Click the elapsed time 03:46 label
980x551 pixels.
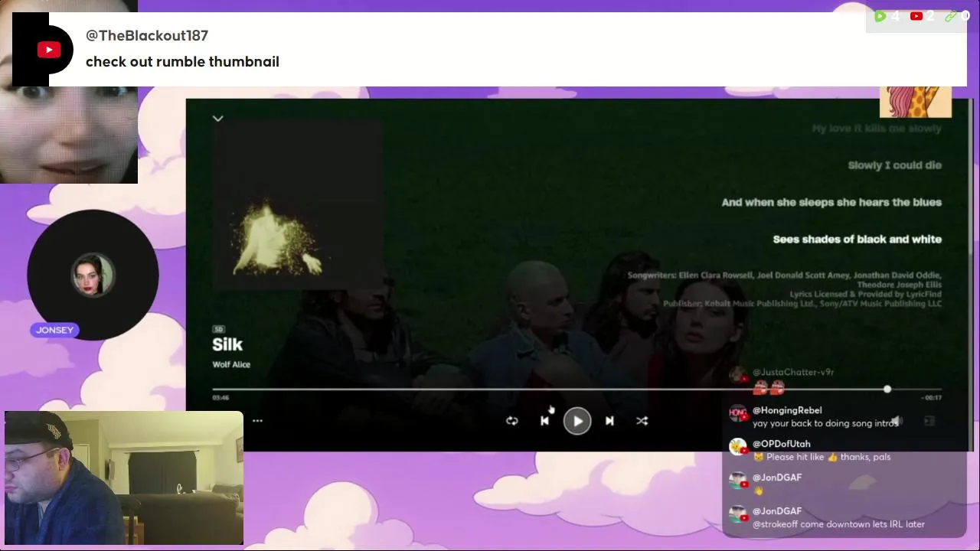click(220, 397)
